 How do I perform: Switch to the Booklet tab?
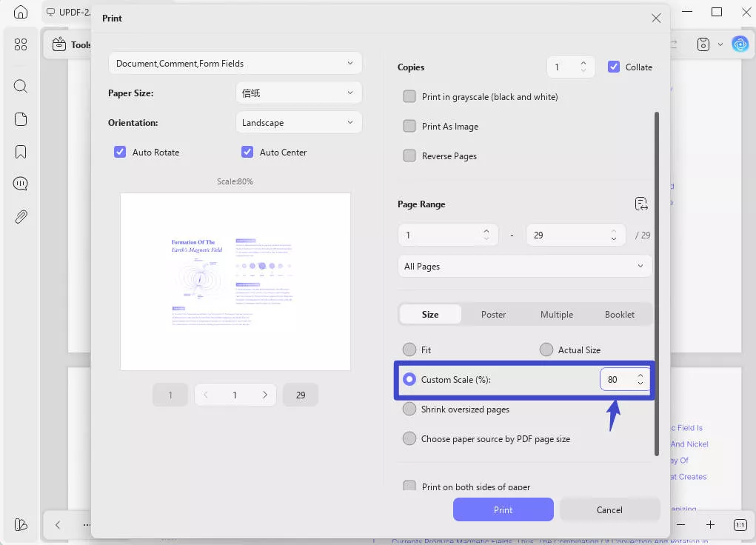click(620, 314)
